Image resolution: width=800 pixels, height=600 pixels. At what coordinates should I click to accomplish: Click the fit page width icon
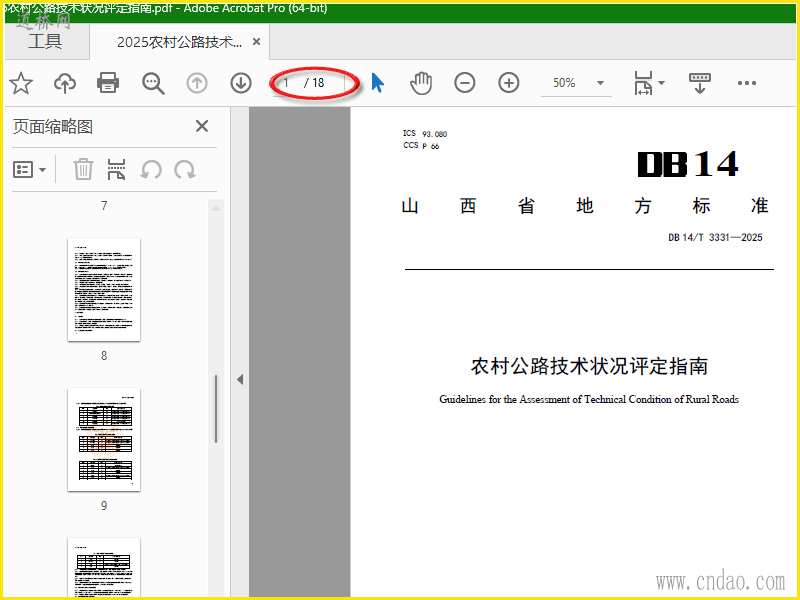pyautogui.click(x=643, y=83)
